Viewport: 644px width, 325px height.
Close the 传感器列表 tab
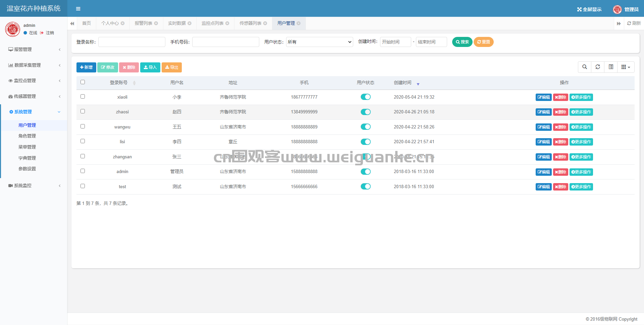[x=265, y=23]
